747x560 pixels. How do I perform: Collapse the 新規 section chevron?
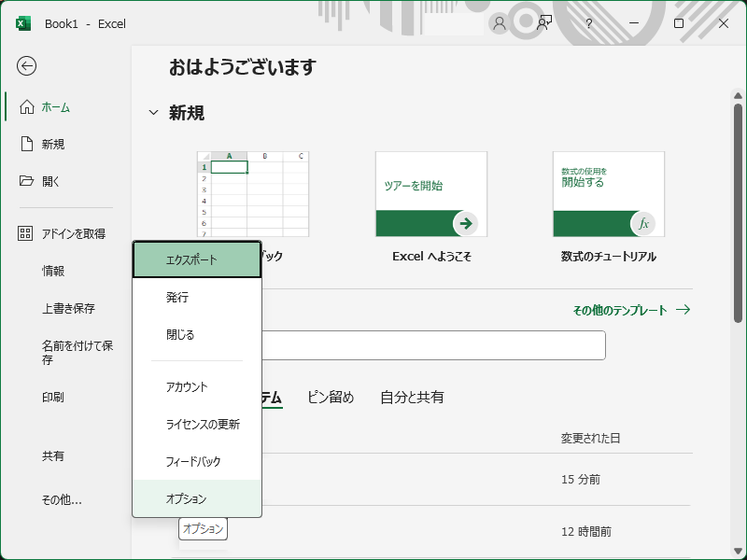(x=153, y=113)
